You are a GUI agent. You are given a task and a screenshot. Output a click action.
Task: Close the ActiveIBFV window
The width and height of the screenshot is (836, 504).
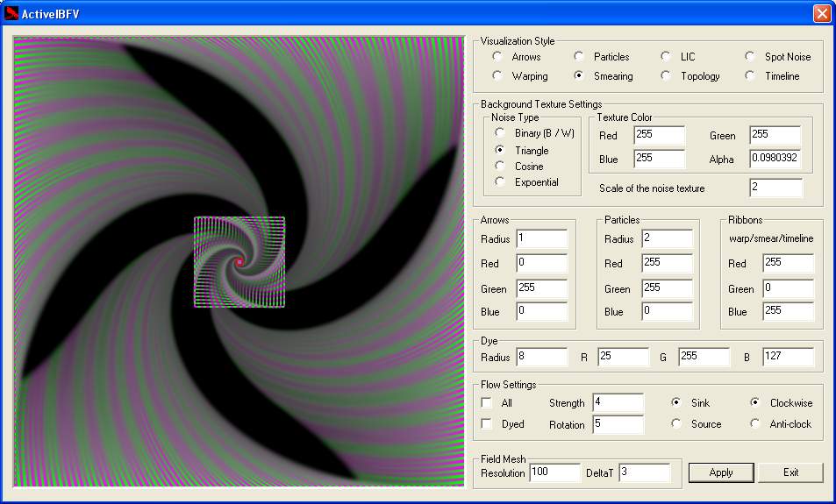[821, 13]
